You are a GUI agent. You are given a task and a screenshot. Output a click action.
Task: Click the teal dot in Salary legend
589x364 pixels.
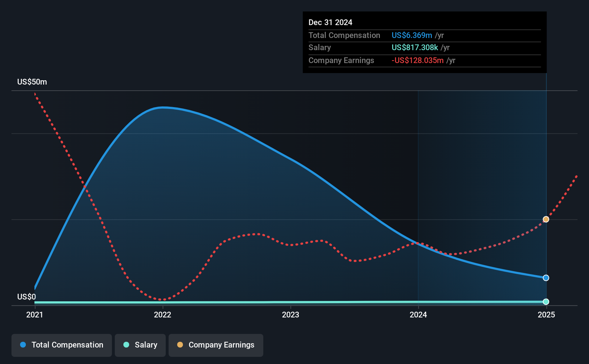(126, 345)
